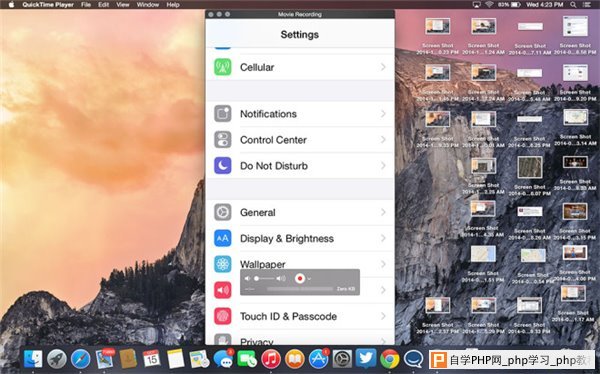Tap the General gear icon

[x=223, y=212]
